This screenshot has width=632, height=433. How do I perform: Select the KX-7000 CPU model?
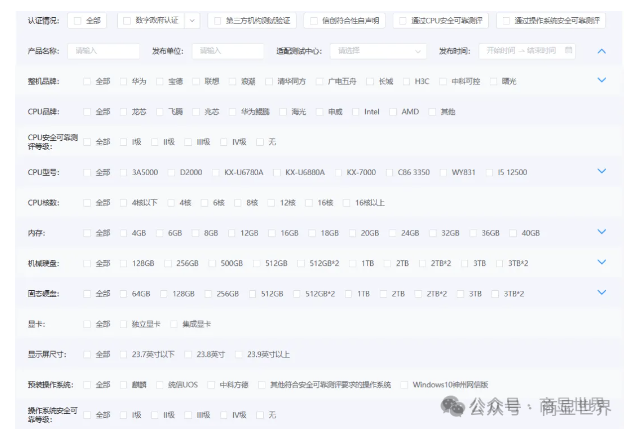(338, 173)
